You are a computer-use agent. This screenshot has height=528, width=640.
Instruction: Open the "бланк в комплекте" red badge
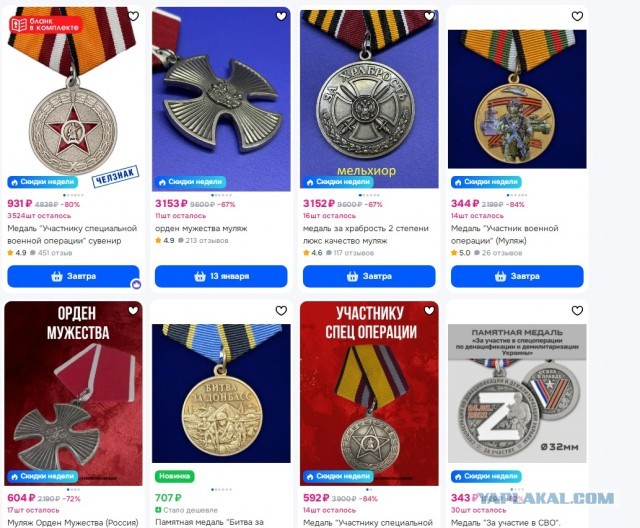46,24
